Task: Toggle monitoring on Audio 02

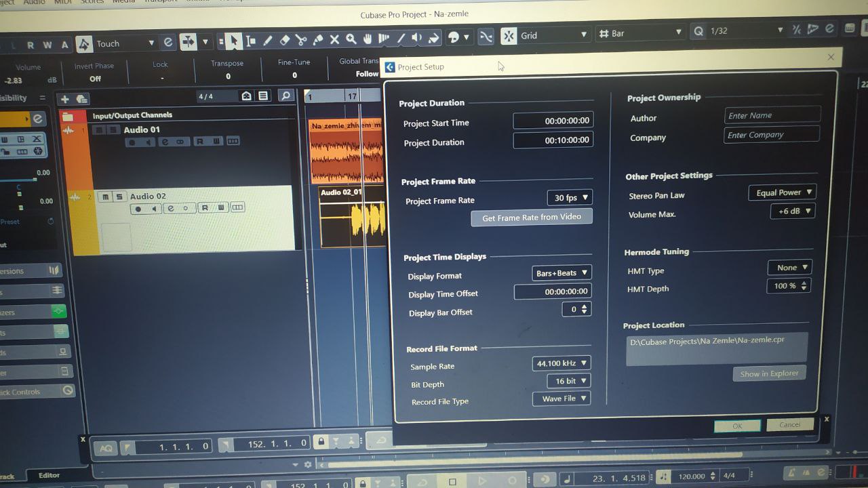Action: pos(153,209)
